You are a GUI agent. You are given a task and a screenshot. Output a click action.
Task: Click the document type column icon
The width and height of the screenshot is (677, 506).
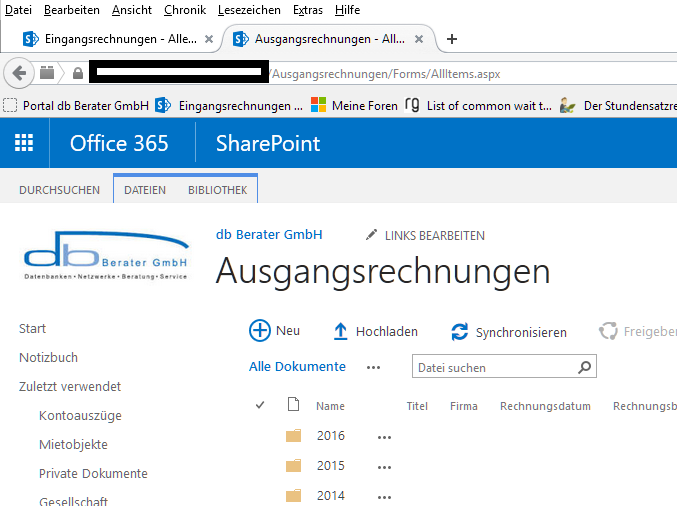point(294,405)
